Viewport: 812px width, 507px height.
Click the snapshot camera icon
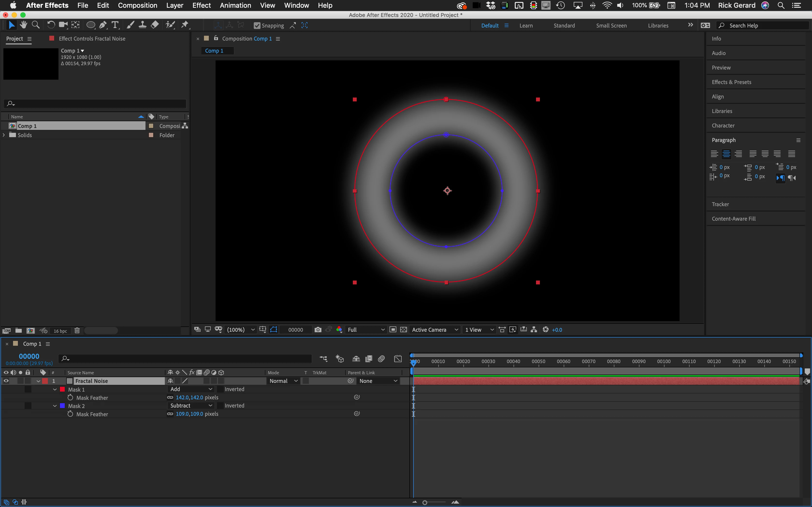click(318, 330)
